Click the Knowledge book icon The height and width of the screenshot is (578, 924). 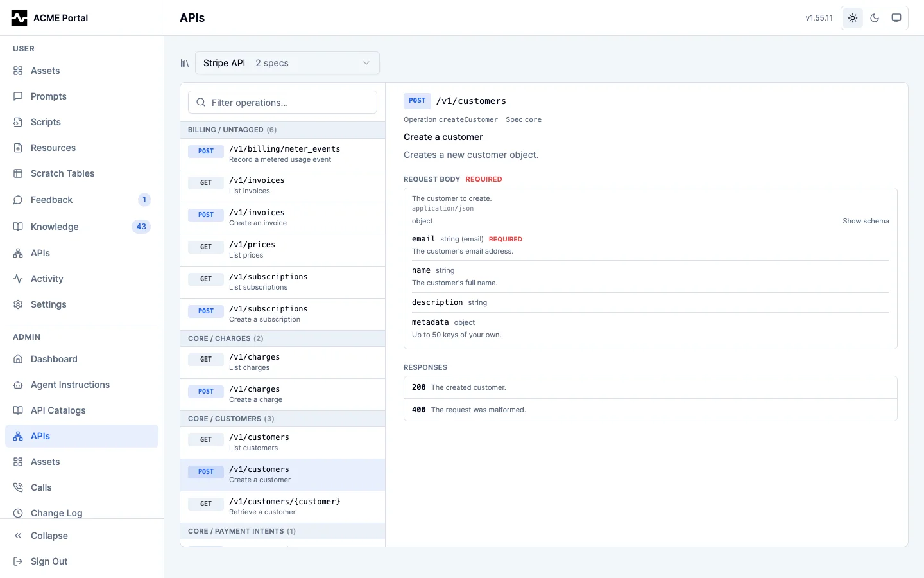pos(18,227)
